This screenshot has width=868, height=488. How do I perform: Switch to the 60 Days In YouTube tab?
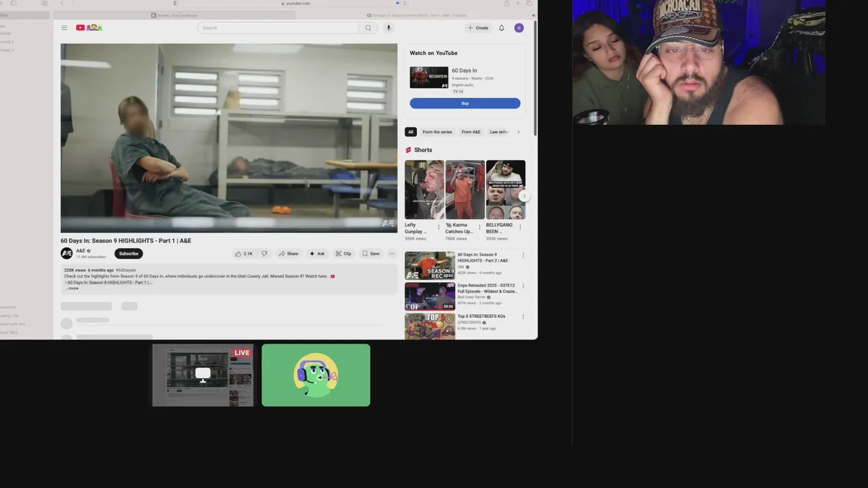416,15
